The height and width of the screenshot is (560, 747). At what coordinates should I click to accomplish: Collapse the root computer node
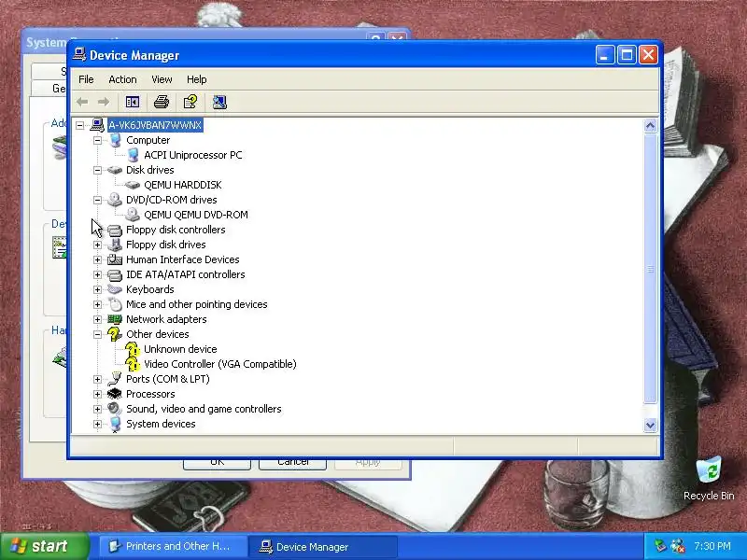[79, 125]
